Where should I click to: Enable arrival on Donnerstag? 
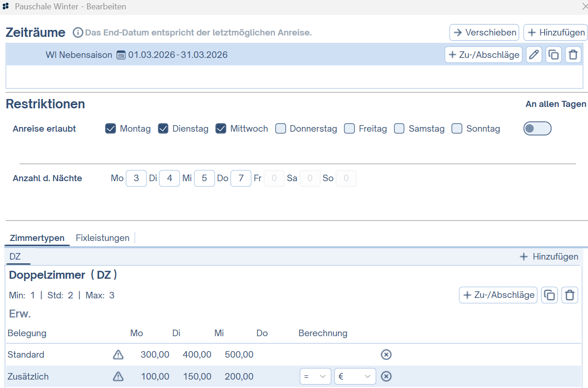pos(280,129)
